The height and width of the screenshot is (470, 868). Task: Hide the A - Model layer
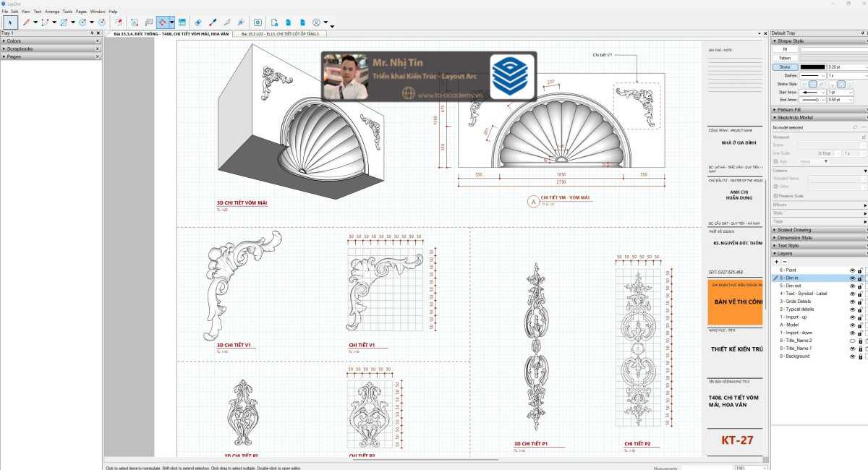point(852,325)
